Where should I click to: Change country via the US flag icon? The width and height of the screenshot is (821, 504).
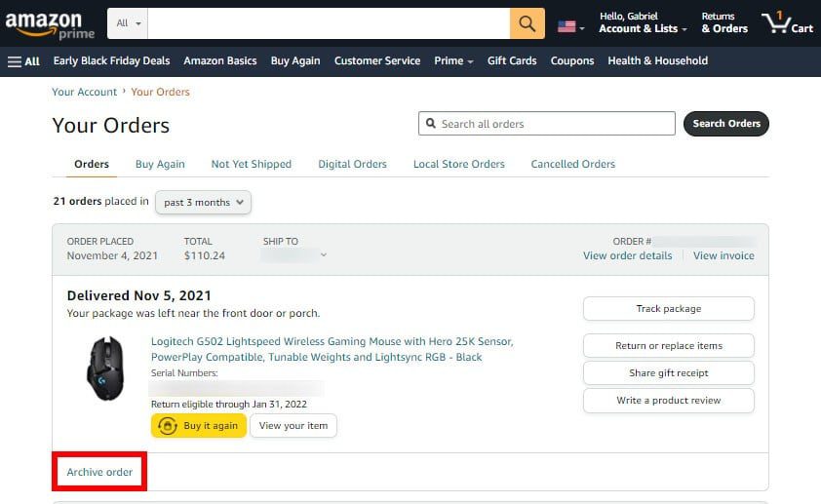click(570, 26)
